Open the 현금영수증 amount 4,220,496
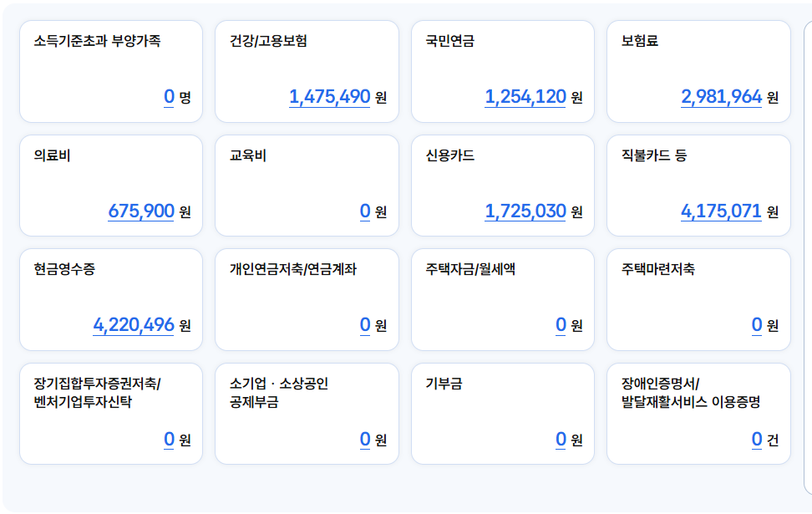The height and width of the screenshot is (514, 812). [x=134, y=325]
